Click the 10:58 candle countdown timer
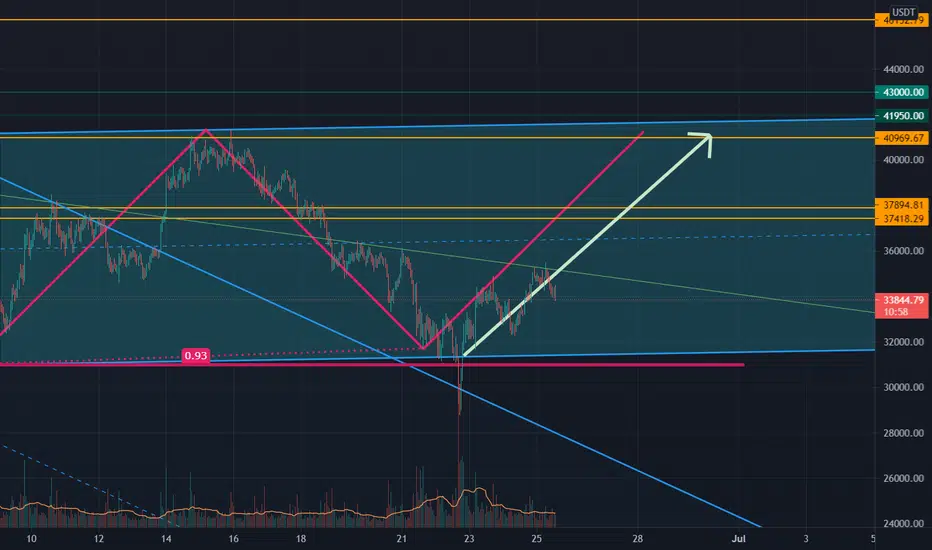This screenshot has height=550, width=932. click(x=895, y=312)
